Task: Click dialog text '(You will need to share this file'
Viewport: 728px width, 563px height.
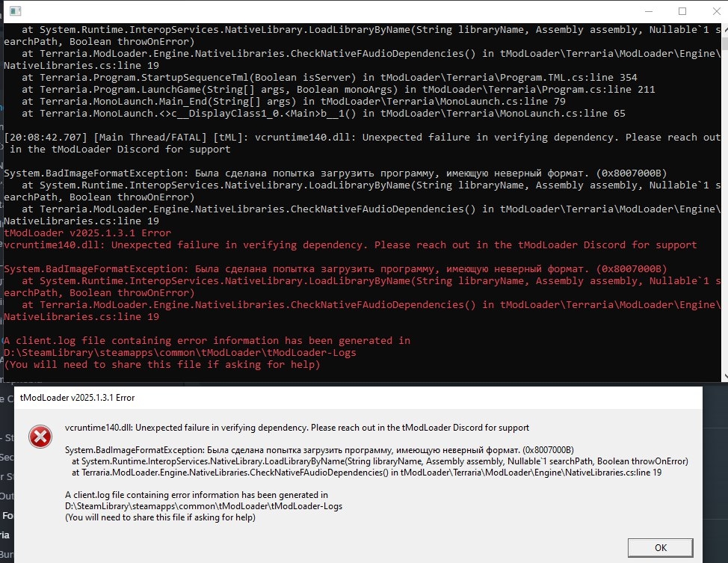Action: click(x=160, y=517)
